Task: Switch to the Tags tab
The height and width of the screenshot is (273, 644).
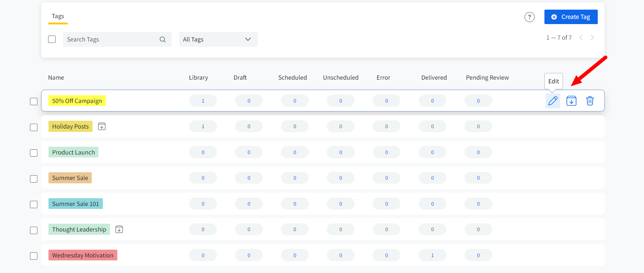Action: [58, 16]
